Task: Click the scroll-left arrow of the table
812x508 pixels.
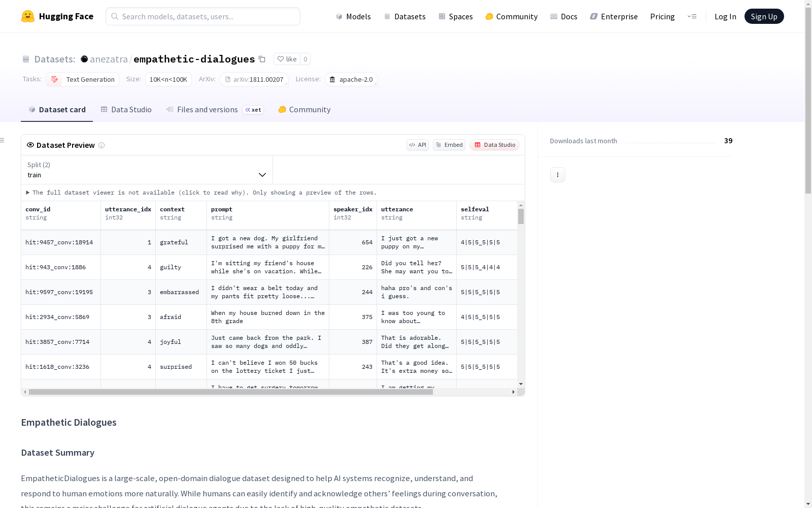Action: tap(25, 392)
